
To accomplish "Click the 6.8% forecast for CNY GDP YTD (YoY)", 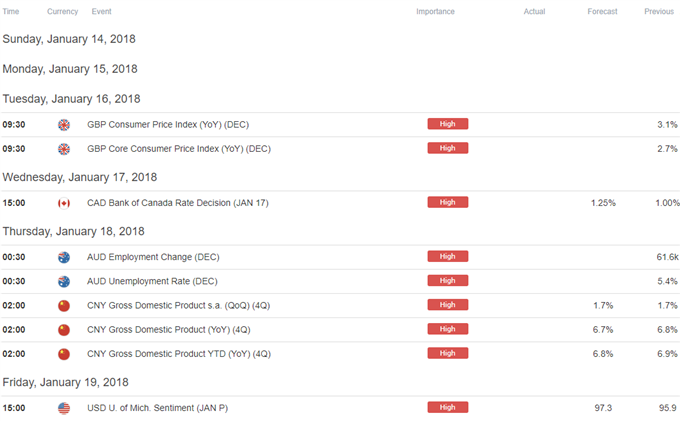I will point(603,354).
